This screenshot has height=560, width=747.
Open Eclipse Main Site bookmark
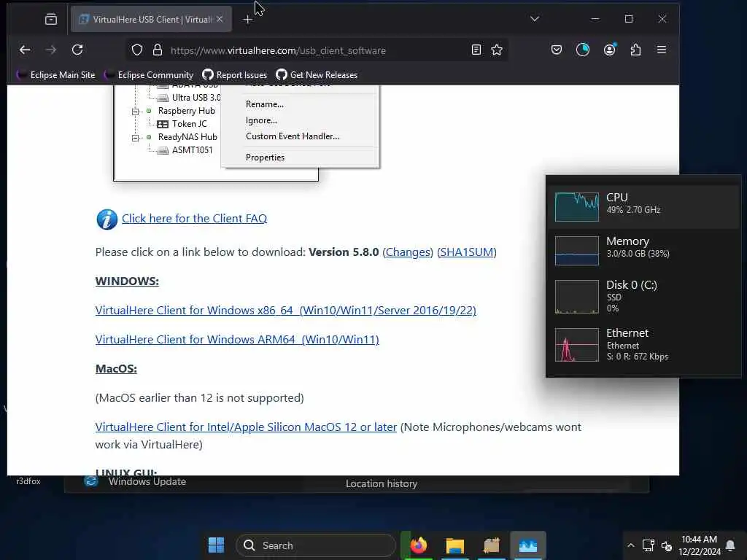[x=55, y=75]
